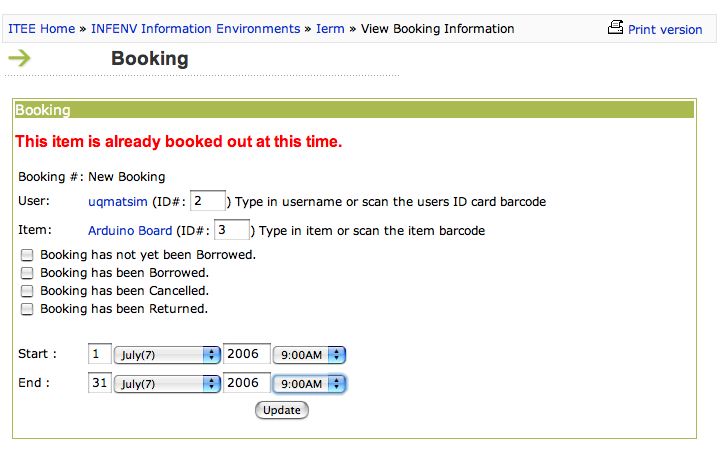Image resolution: width=724 pixels, height=458 pixels.
Task: Click the green arrow icon beside Booking heading
Action: coord(19,58)
